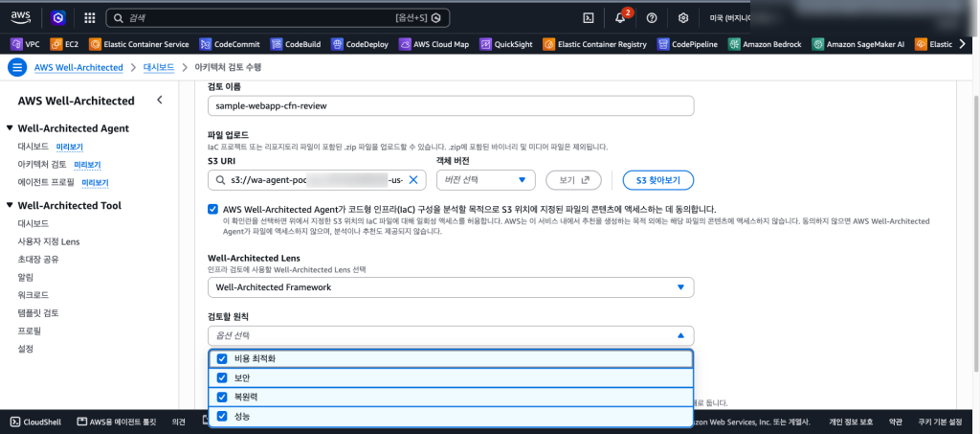Open VPC favorite shortcut

pos(26,44)
